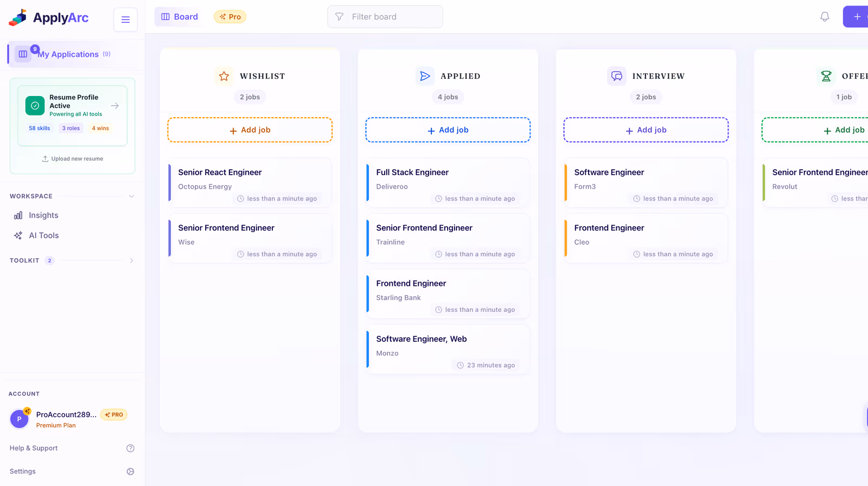Open Help & Support
Image resolution: width=868 pixels, height=486 pixels.
[34, 448]
